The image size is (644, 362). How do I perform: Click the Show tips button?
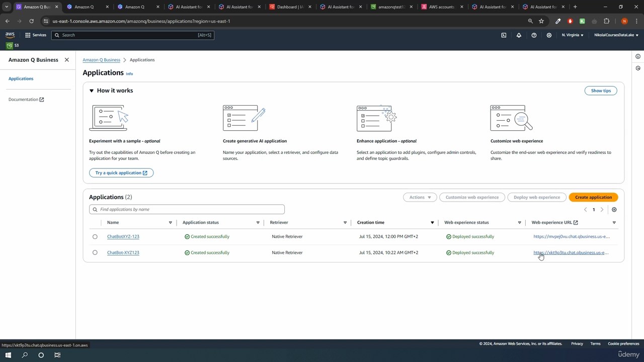click(x=601, y=90)
